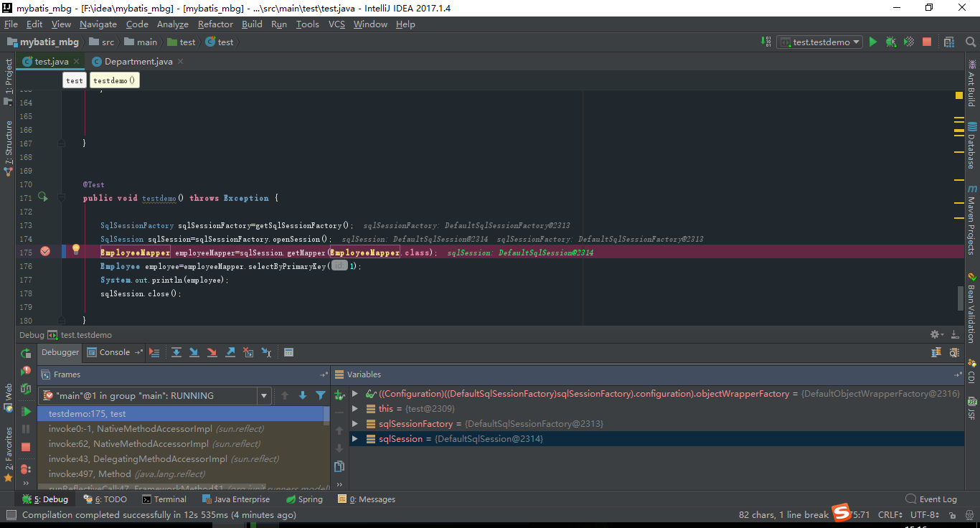Click the Run to Cursor icon
980x528 pixels.
(x=265, y=352)
